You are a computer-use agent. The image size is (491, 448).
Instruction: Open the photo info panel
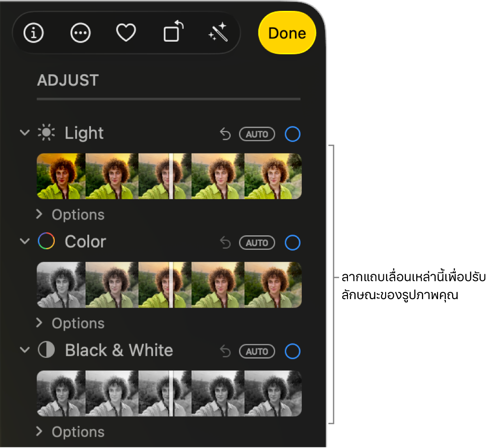(x=33, y=33)
